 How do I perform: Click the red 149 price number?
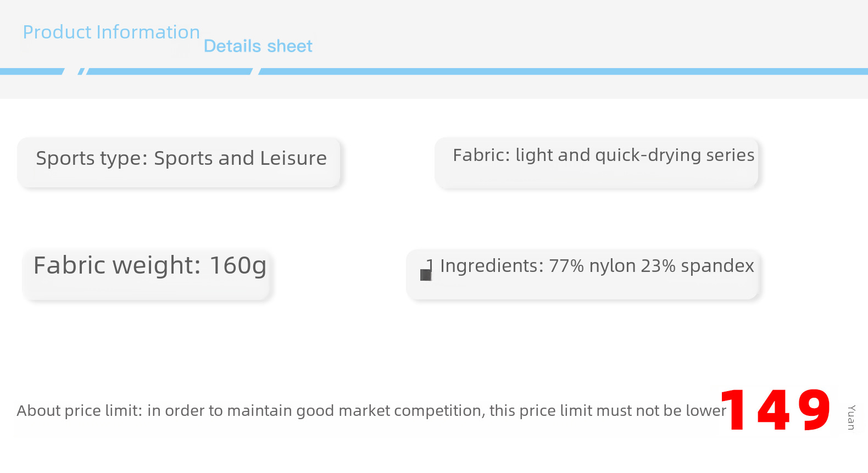(775, 410)
